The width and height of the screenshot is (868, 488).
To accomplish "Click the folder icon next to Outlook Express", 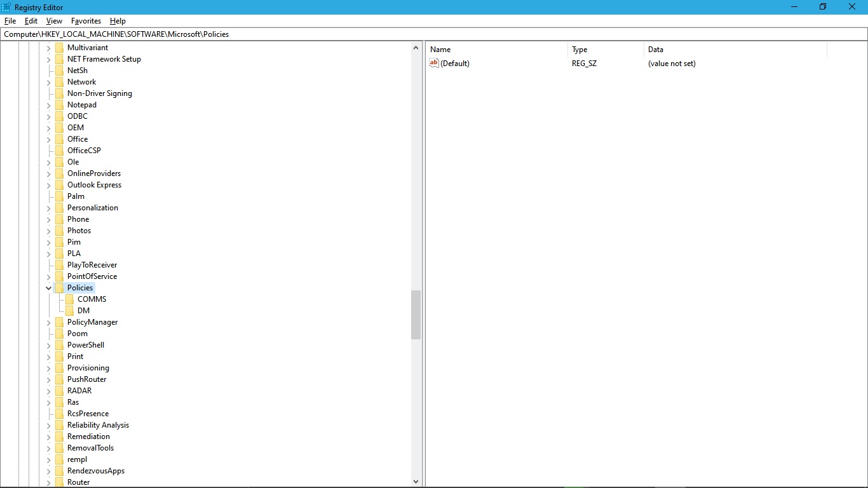I will pos(59,185).
